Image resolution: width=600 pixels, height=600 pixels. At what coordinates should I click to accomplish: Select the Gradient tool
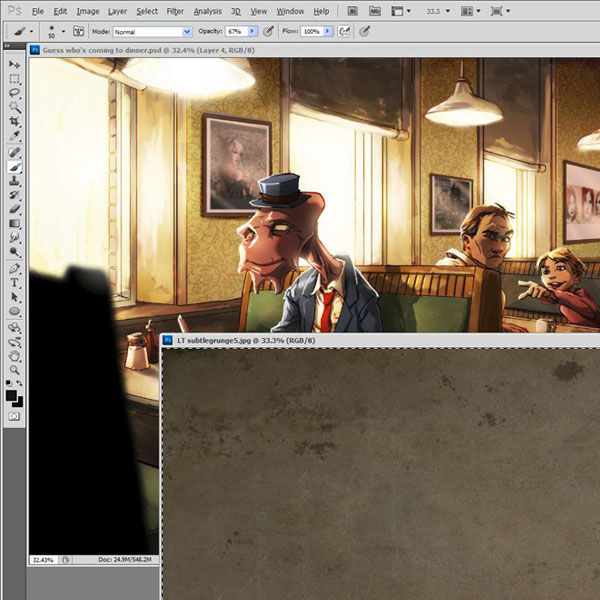pyautogui.click(x=15, y=223)
